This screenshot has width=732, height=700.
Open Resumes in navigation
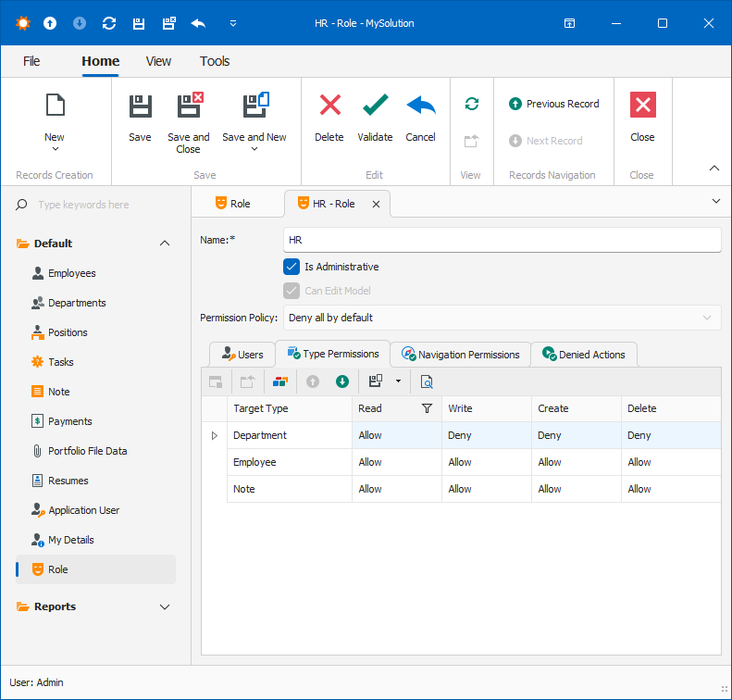tap(60, 481)
